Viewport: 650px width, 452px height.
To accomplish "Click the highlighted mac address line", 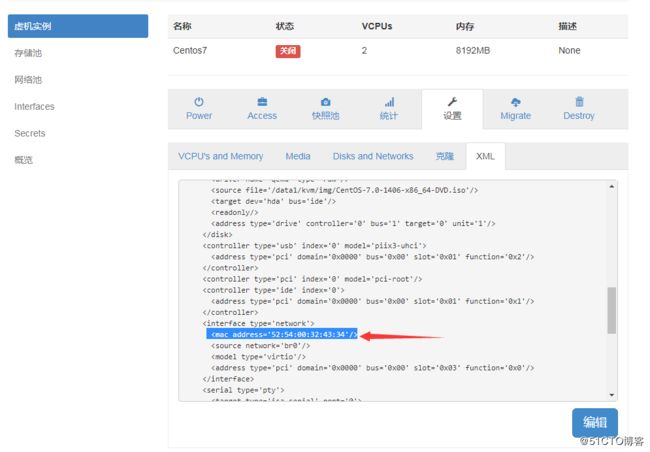I will pos(282,334).
